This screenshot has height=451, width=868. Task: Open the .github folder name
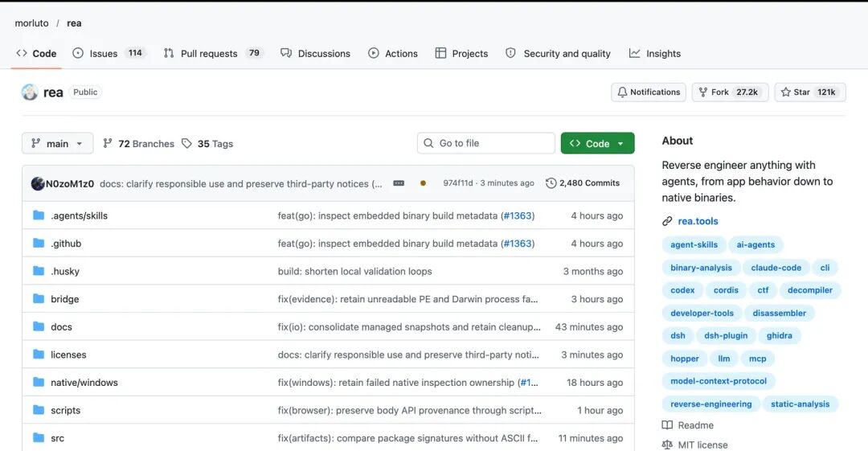coord(66,244)
